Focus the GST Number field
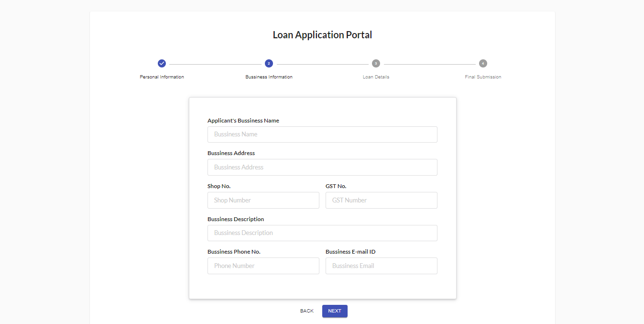 tap(382, 201)
